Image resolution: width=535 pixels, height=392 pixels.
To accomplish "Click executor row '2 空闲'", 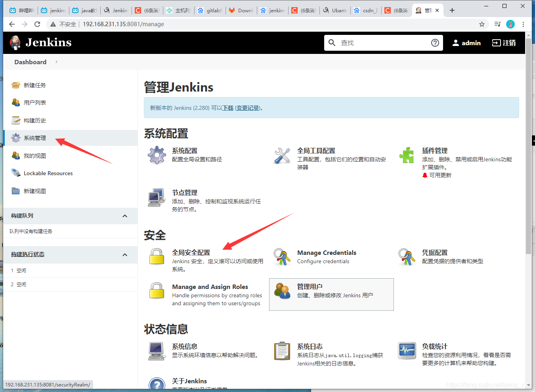I will click(71, 284).
